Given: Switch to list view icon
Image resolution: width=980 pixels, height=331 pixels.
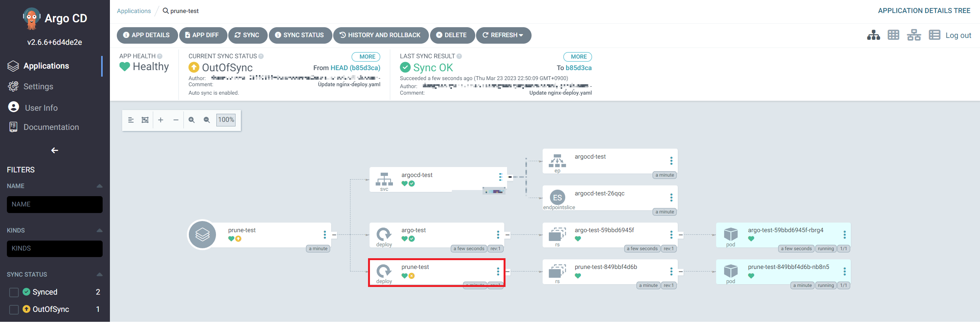Looking at the screenshot, I should pyautogui.click(x=934, y=35).
